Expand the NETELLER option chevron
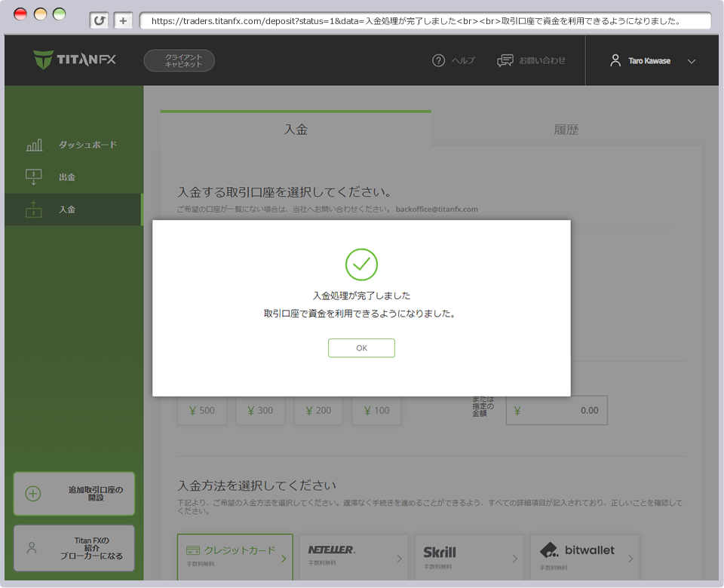 point(399,558)
